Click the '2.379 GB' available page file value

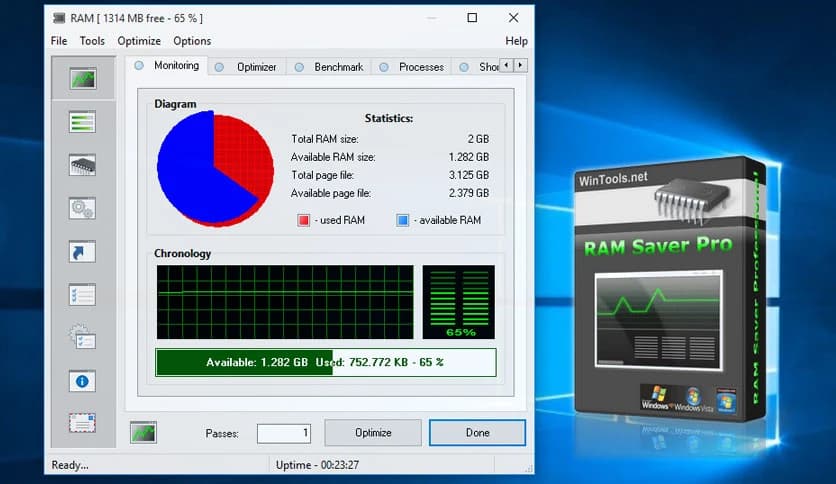click(x=469, y=193)
